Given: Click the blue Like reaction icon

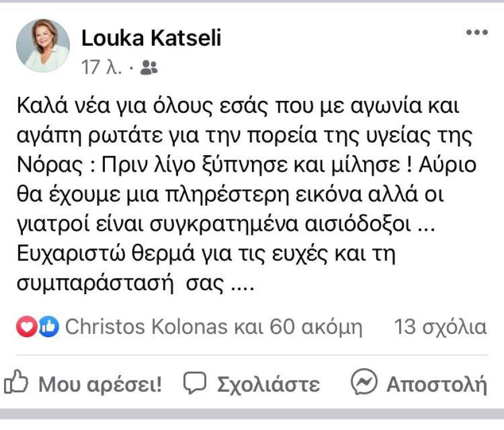Looking at the screenshot, I should 48,326.
